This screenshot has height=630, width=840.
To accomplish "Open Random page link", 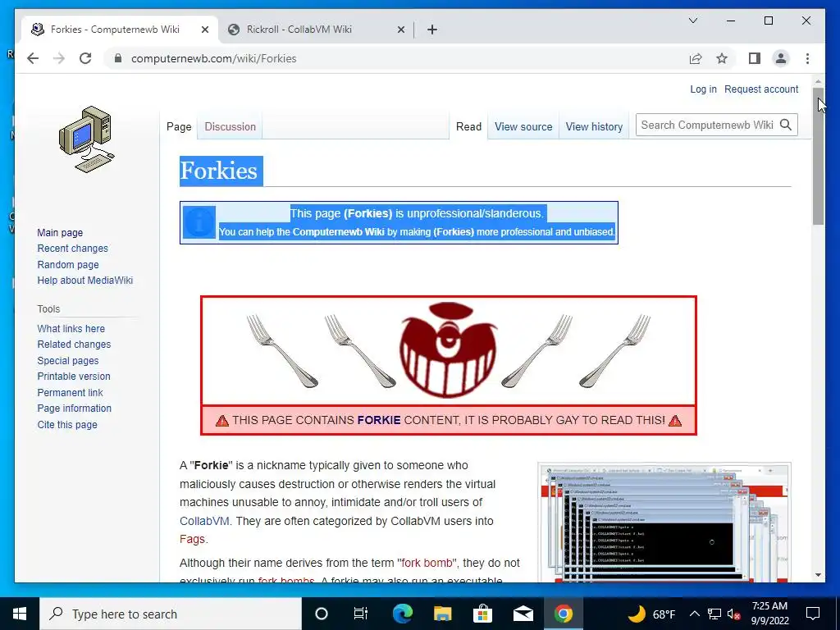I will 68,264.
